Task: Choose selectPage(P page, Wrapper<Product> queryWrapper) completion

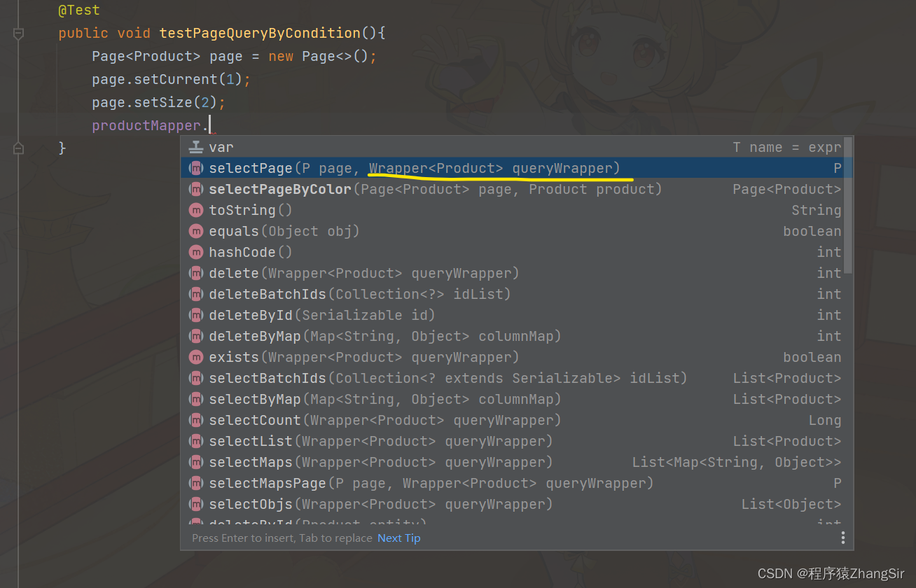Action: click(512, 168)
